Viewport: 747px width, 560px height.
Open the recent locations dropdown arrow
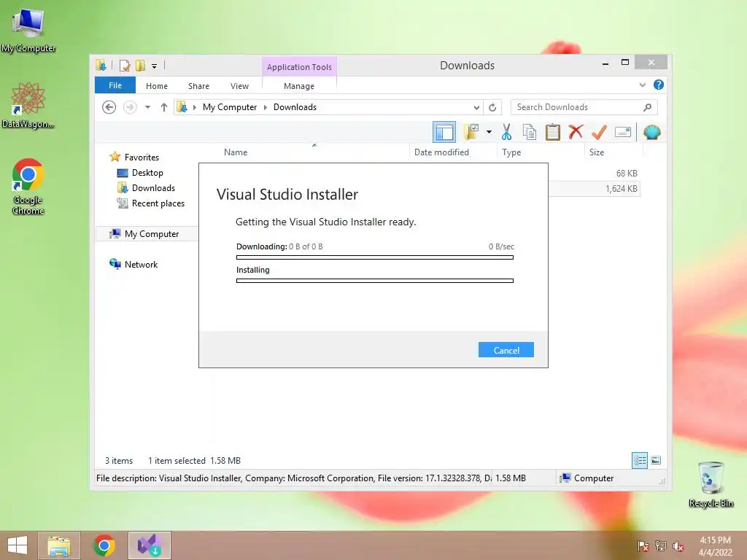click(x=147, y=107)
